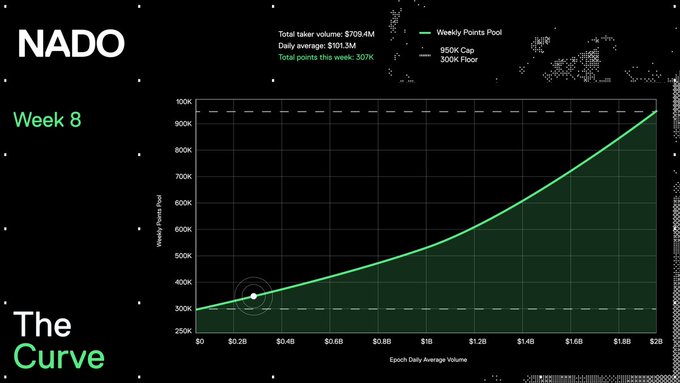Viewport: 680px width, 383px height.
Task: Select 'Total points this week: 307K' text
Action: coord(326,57)
